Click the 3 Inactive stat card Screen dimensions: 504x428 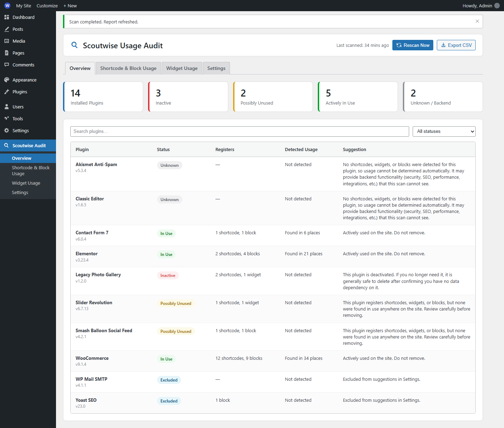(x=188, y=97)
